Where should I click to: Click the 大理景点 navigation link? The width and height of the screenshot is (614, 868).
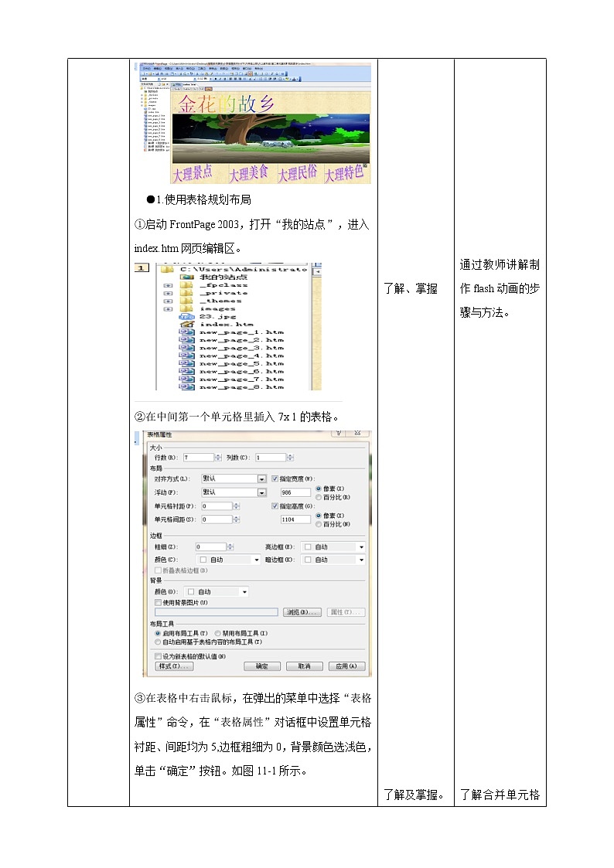point(192,174)
